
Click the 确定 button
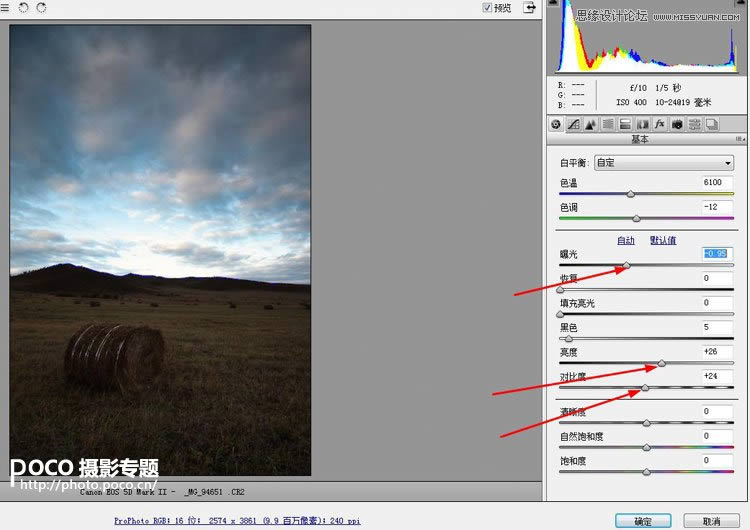[x=642, y=521]
